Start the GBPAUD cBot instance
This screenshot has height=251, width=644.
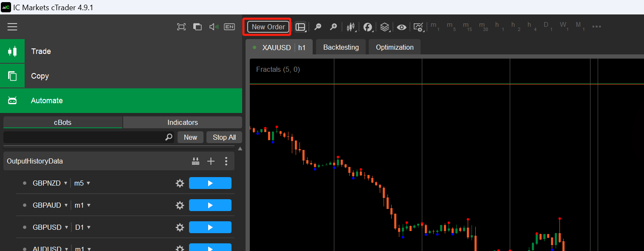tap(210, 205)
